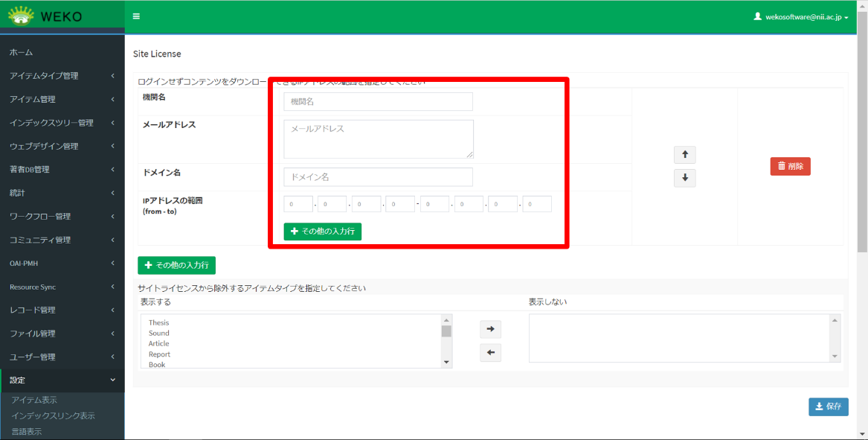This screenshot has width=868, height=440.
Task: Click the blue 保存 save button
Action: (828, 406)
